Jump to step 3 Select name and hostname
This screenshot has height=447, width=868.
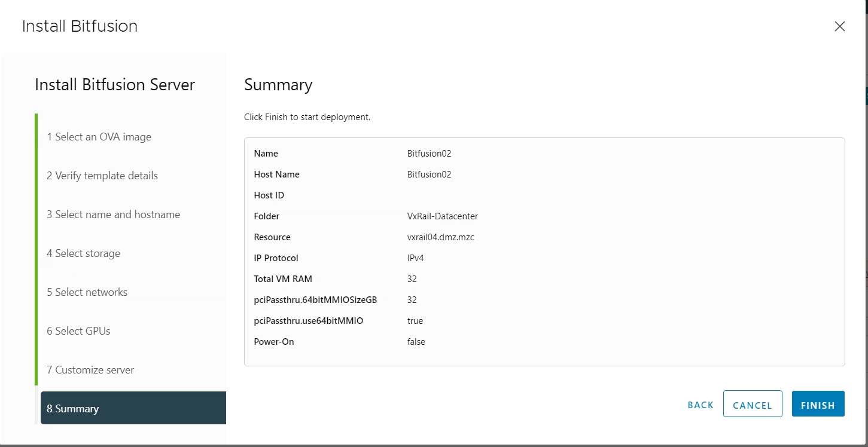[114, 215]
